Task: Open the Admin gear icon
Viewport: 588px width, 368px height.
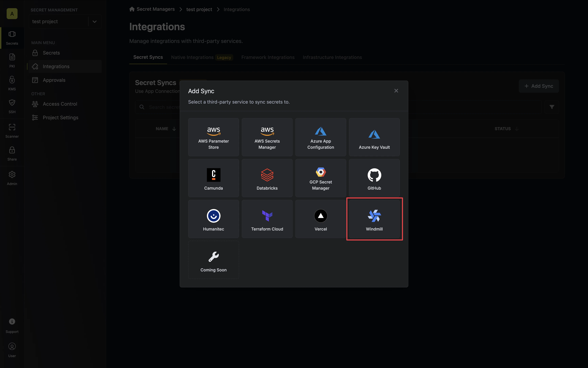Action: click(12, 178)
